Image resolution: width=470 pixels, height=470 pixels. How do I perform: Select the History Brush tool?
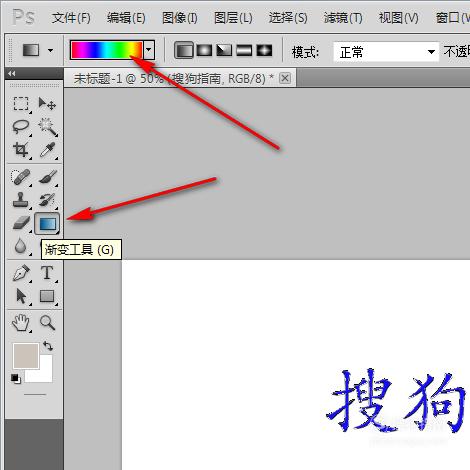(47, 199)
